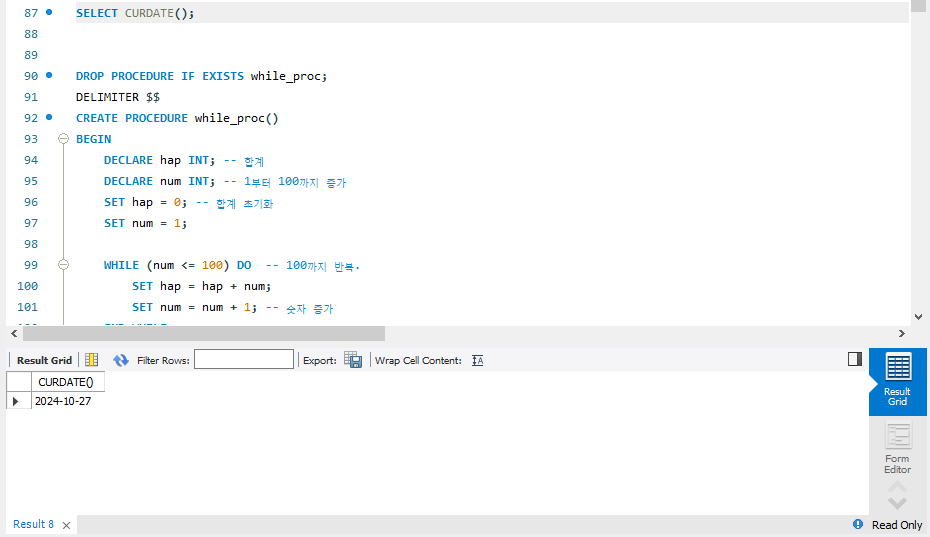Click statement marker dot on line 90
The width and height of the screenshot is (930, 537).
tap(49, 75)
